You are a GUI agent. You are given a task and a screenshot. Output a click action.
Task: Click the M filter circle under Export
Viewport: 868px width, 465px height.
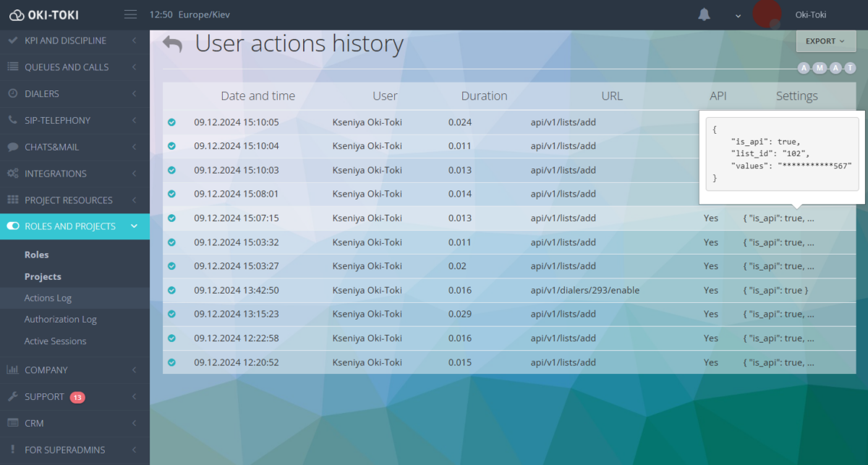[820, 68]
